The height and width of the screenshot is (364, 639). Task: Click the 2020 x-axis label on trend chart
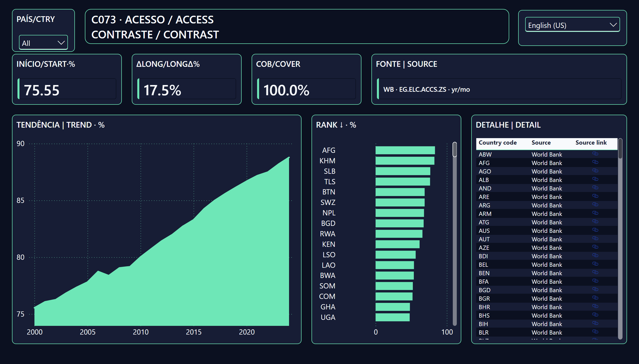(x=247, y=332)
